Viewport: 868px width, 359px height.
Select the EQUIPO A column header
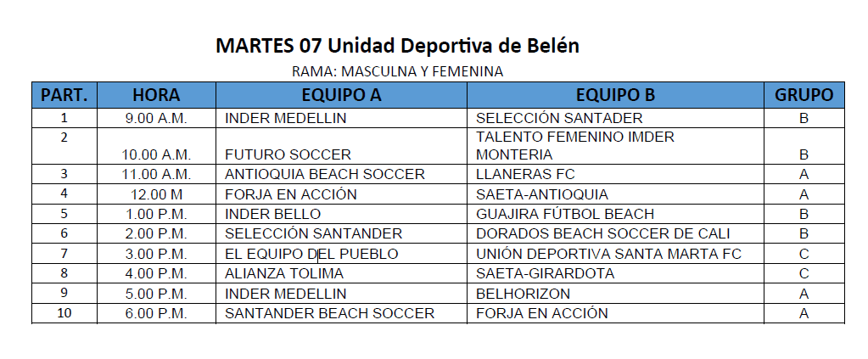click(x=341, y=95)
